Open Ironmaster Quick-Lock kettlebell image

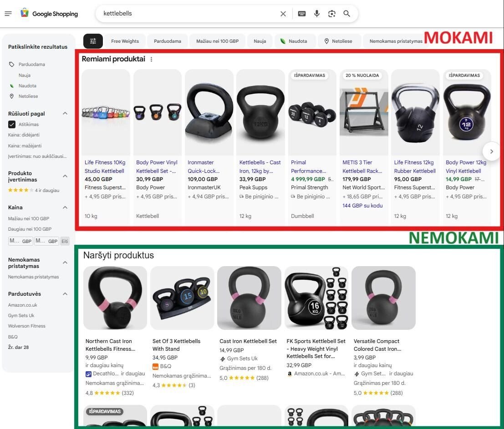click(x=209, y=112)
